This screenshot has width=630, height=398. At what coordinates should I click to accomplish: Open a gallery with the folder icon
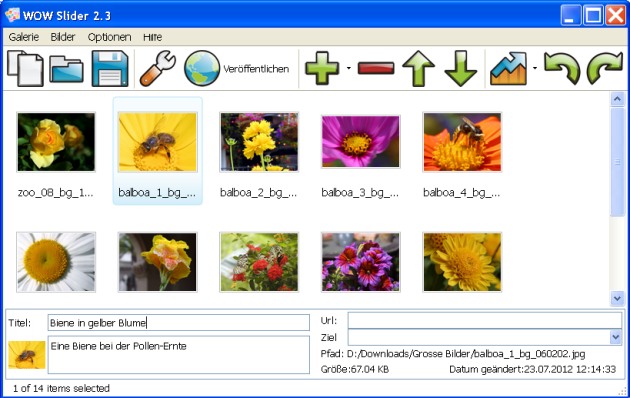67,69
